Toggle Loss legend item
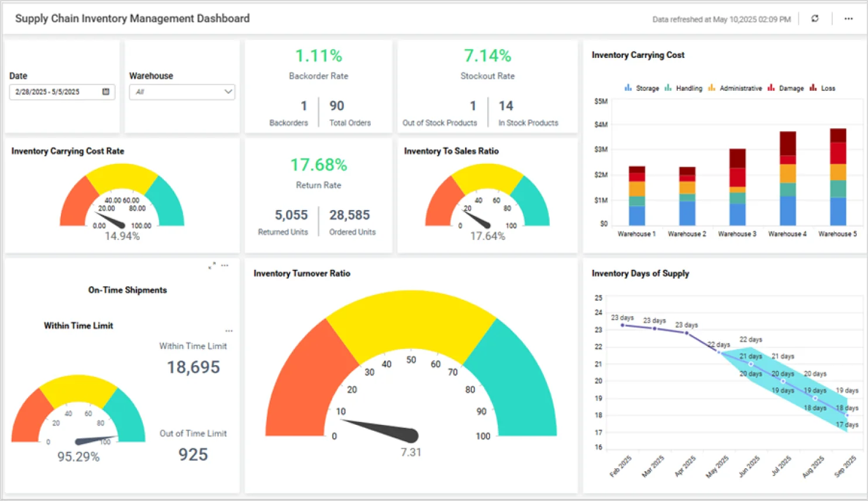The width and height of the screenshot is (868, 501). [x=822, y=88]
